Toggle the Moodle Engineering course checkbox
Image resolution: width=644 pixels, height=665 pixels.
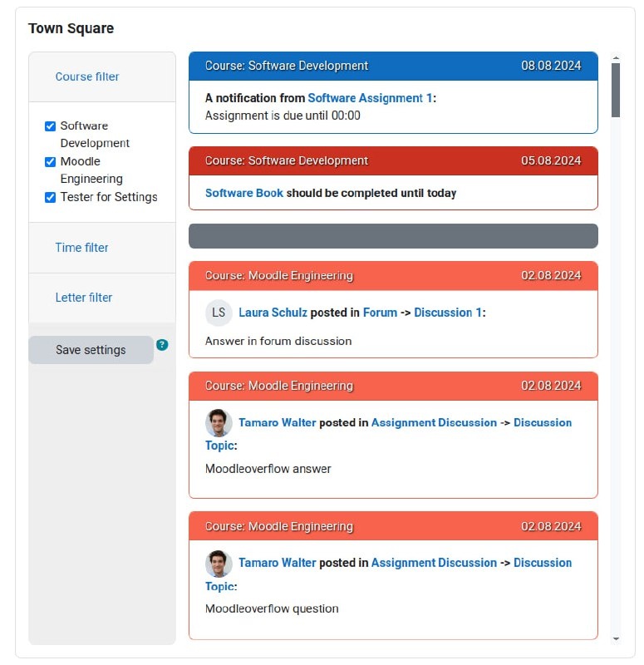pyautogui.click(x=51, y=162)
